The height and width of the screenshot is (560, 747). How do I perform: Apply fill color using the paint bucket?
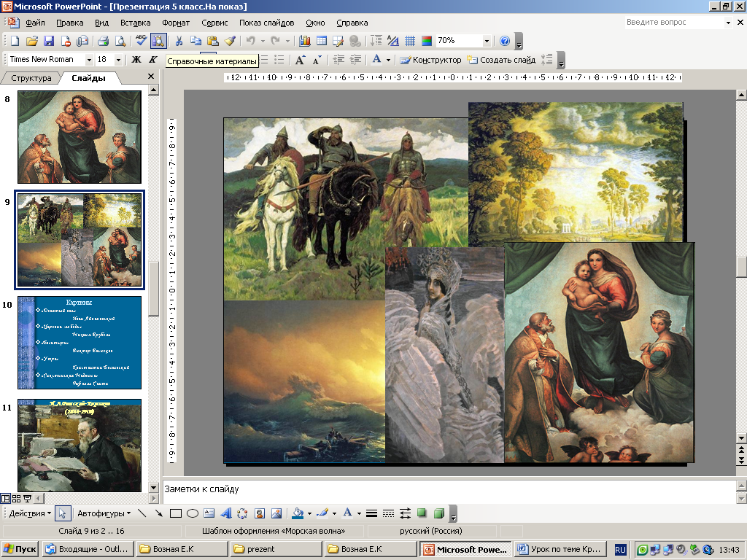point(298,513)
